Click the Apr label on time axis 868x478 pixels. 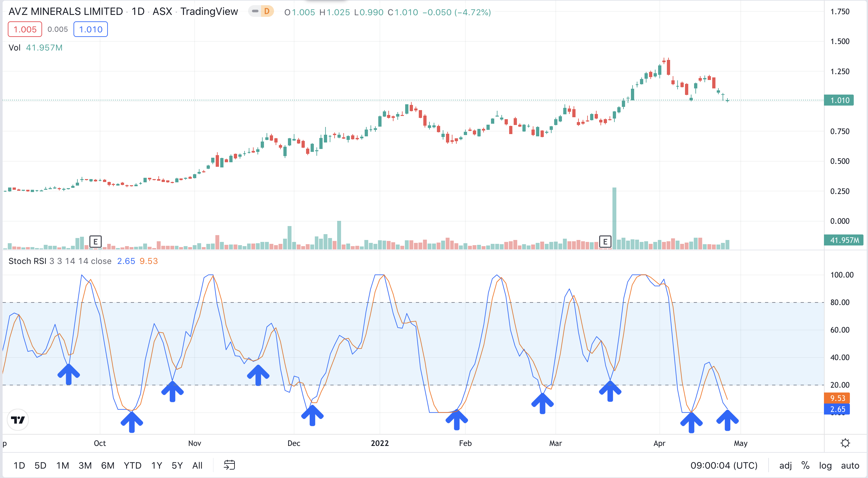(659, 443)
